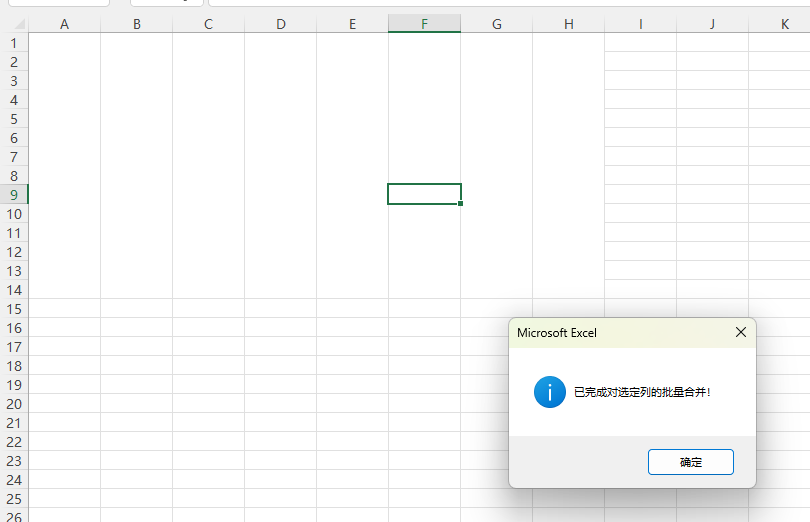Click cell B17 in the worksheet
This screenshot has height=522, width=810.
point(136,346)
